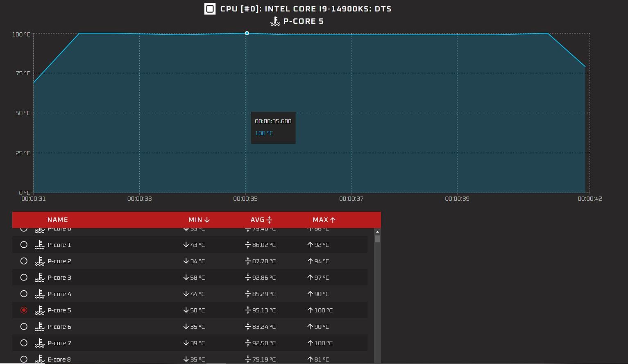Image resolution: width=628 pixels, height=364 pixels.
Task: Click the temperature icon beside E-core 8
Action: coord(39,359)
